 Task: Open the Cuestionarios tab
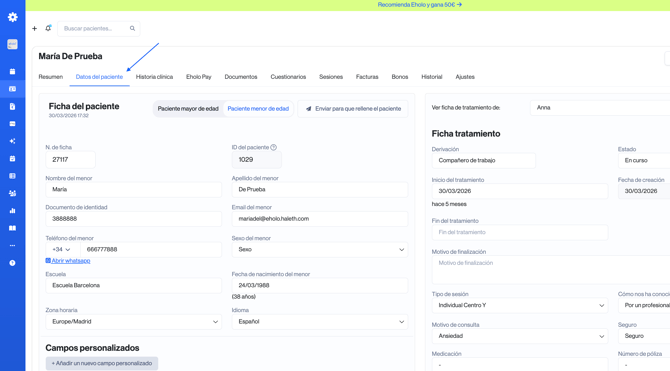click(288, 77)
